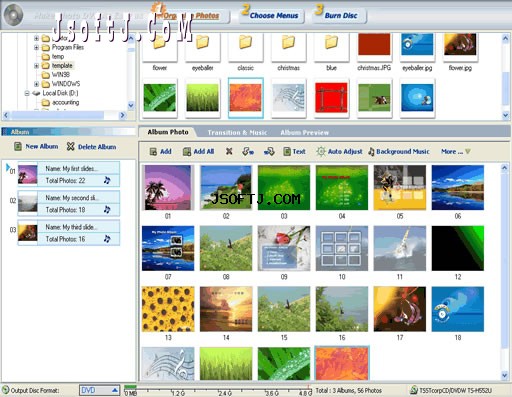
Task: Click Output Disc Format disc icon
Action: tap(5, 390)
